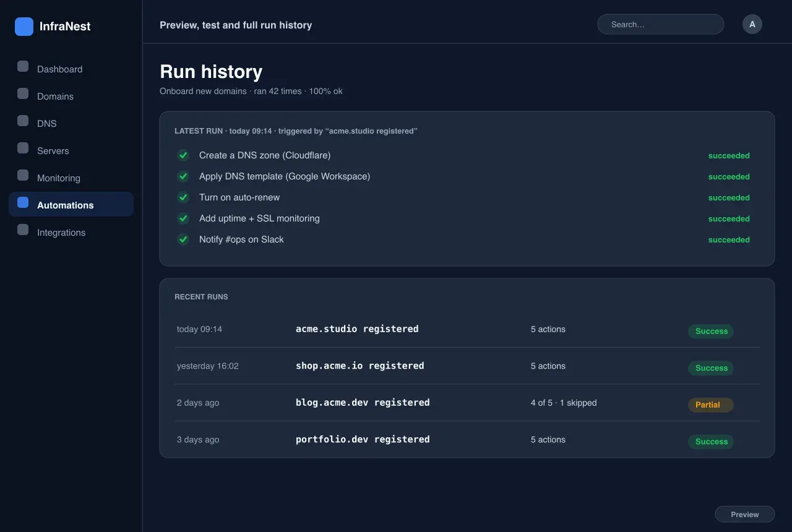Click the Success badge for portfolio.dev
The height and width of the screenshot is (532, 792).
tap(711, 442)
